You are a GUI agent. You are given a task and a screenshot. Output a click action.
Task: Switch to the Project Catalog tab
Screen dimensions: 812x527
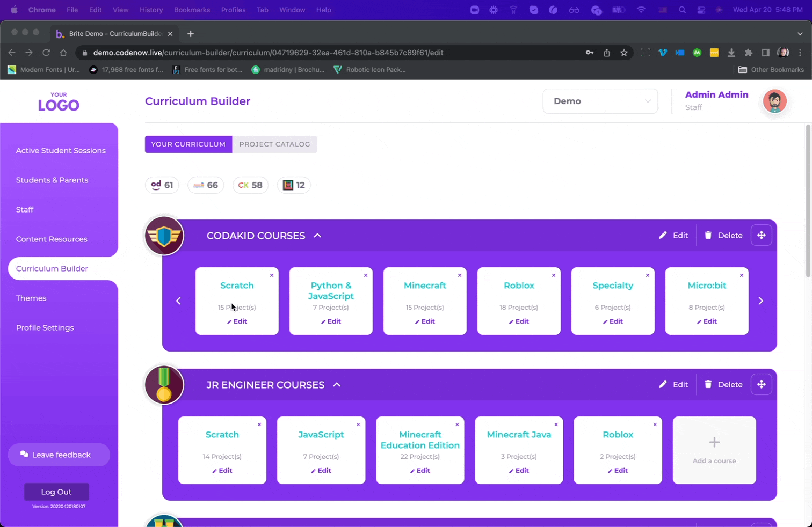[x=274, y=144]
